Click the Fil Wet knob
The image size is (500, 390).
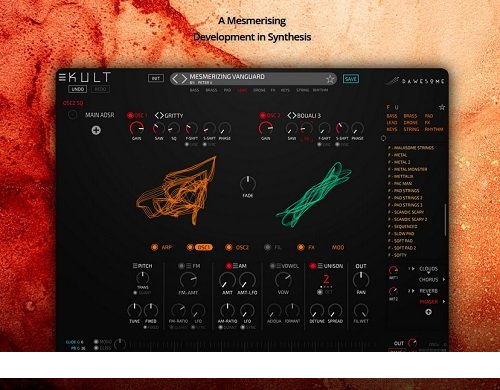(x=361, y=310)
